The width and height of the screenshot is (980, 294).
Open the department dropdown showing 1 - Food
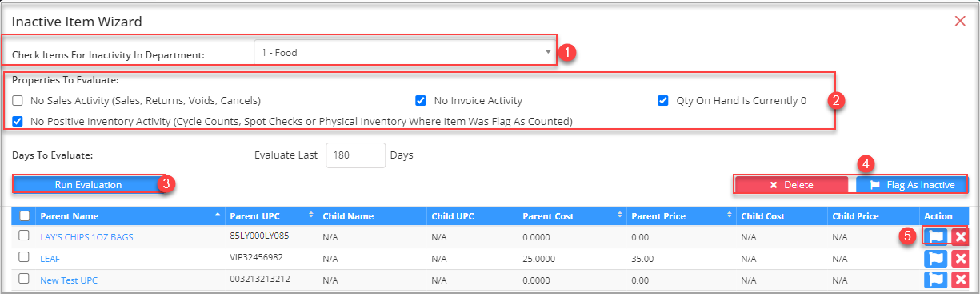(404, 54)
